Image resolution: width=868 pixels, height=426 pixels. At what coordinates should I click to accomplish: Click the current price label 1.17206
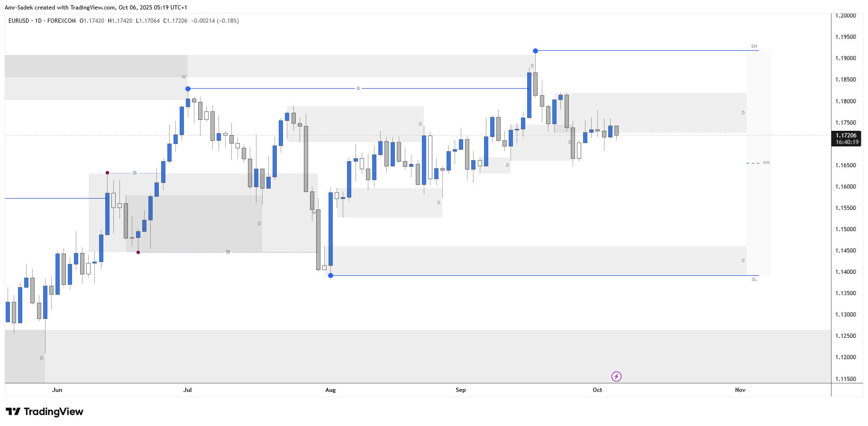[x=846, y=136]
